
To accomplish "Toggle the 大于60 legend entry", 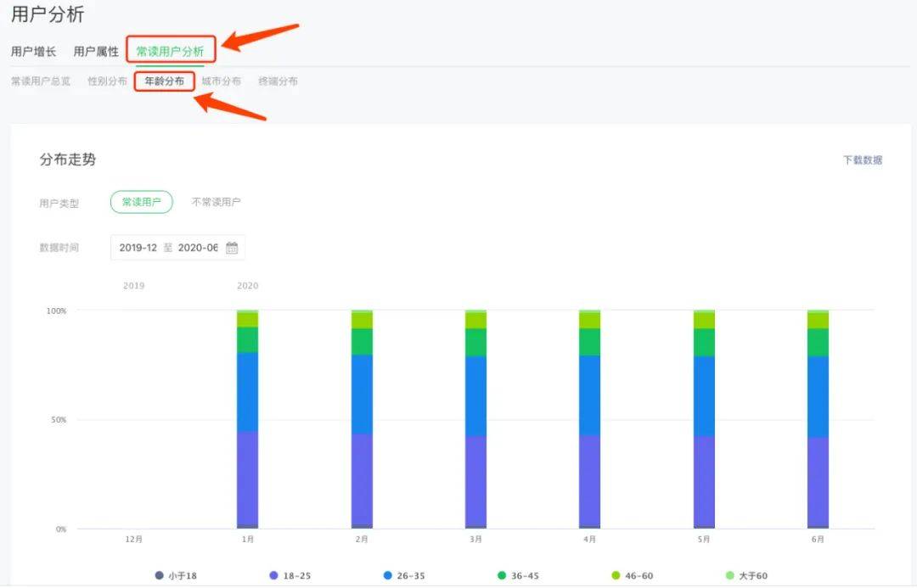I will pos(747,576).
